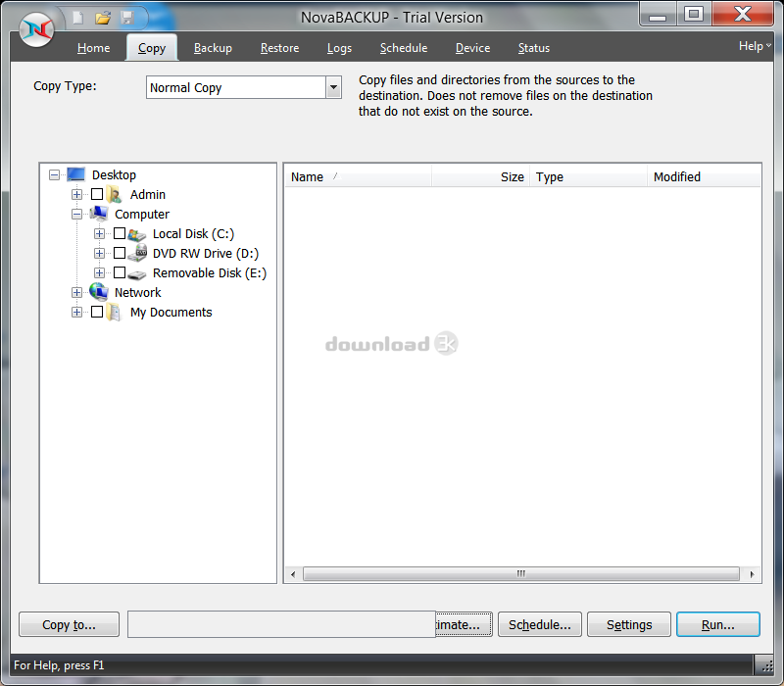Click the Open folder icon in title bar
This screenshot has height=686, width=784.
[x=103, y=19]
